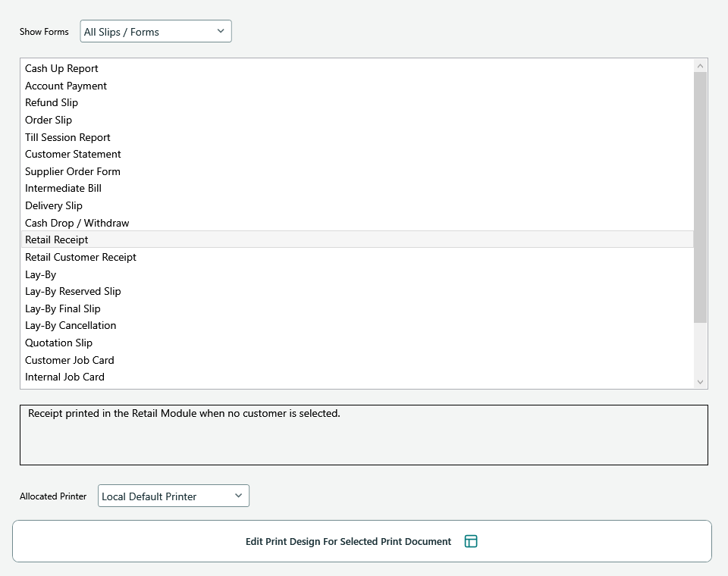Select Supplier Order Form
The image size is (728, 576).
click(x=357, y=172)
